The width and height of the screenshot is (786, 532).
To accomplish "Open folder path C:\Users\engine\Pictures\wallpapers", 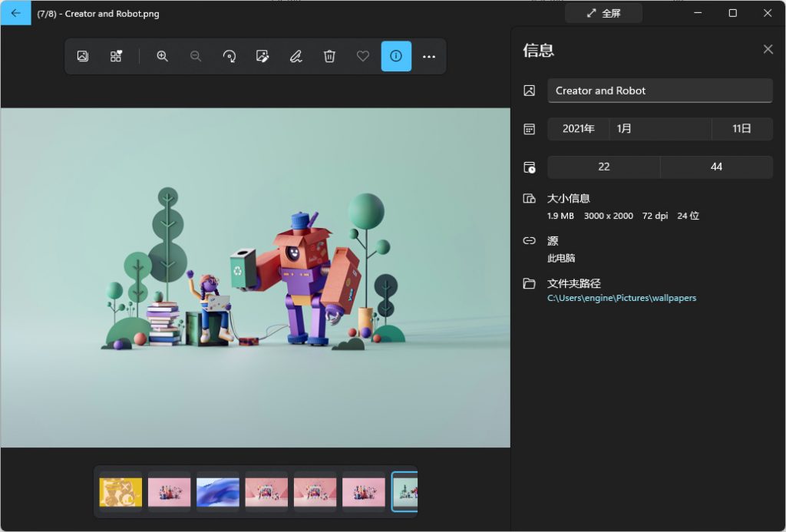I will click(622, 298).
